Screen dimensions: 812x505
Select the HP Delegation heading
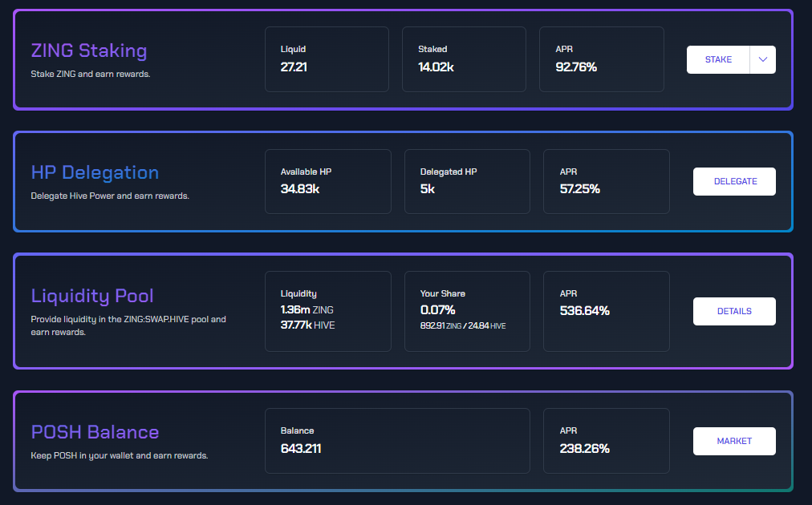coord(95,172)
